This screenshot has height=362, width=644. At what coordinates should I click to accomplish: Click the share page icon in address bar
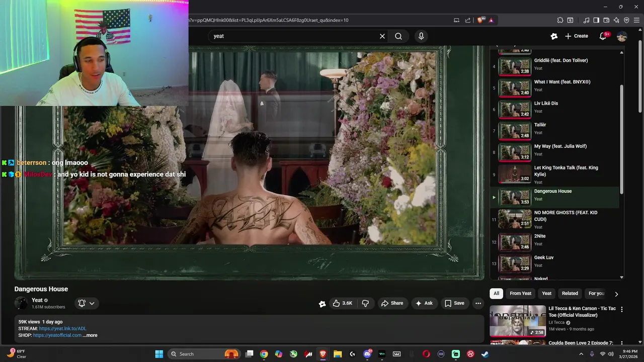(468, 20)
